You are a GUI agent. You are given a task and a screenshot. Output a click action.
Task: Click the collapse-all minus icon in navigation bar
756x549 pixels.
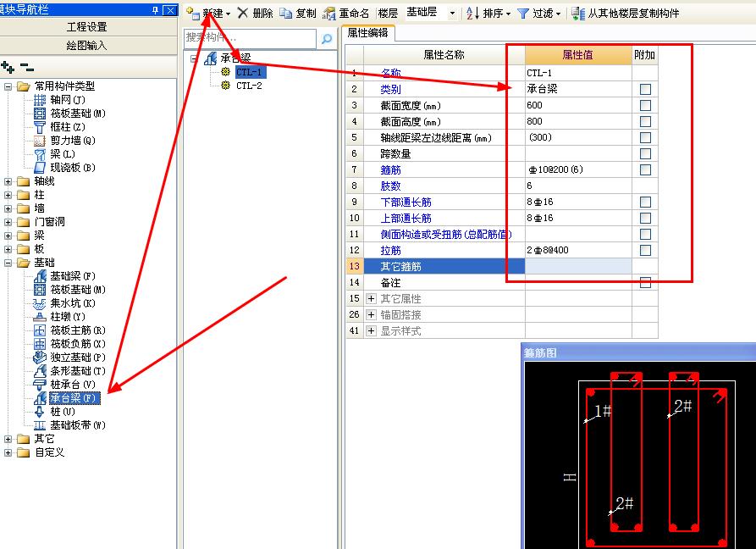27,67
